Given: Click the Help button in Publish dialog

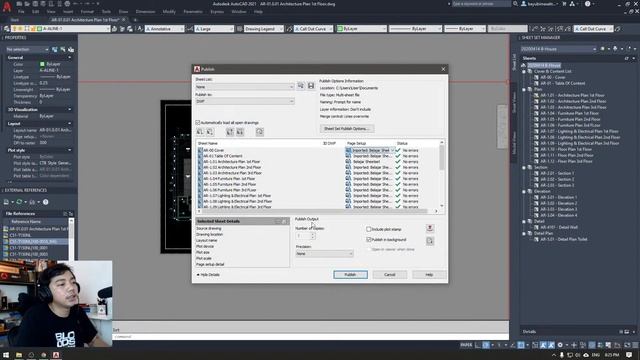Looking at the screenshot, I should pos(429,275).
